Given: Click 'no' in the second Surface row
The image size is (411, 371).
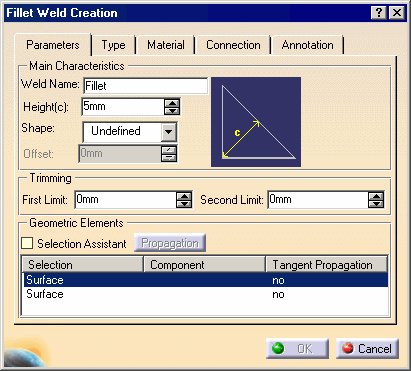Looking at the screenshot, I should click(278, 294).
